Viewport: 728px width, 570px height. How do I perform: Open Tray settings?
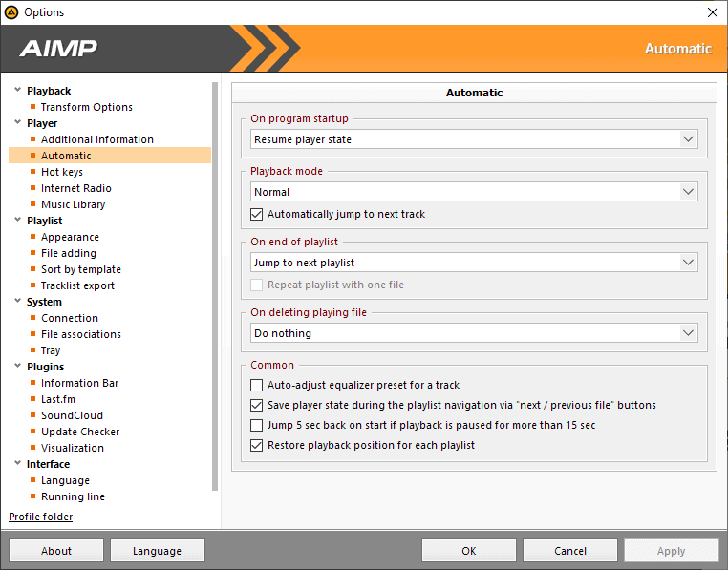51,350
